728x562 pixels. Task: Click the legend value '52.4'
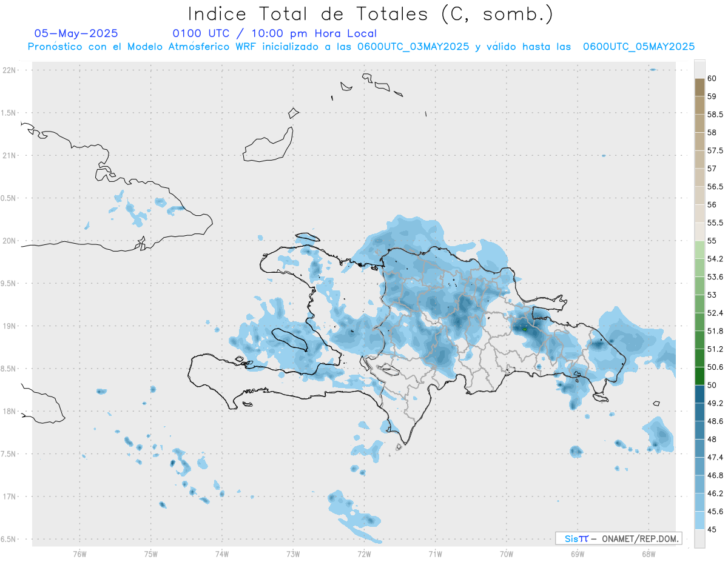[715, 313]
